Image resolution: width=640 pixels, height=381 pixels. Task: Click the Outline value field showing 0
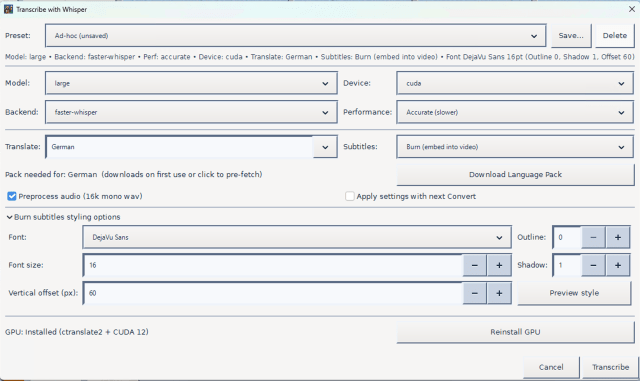[567, 237]
